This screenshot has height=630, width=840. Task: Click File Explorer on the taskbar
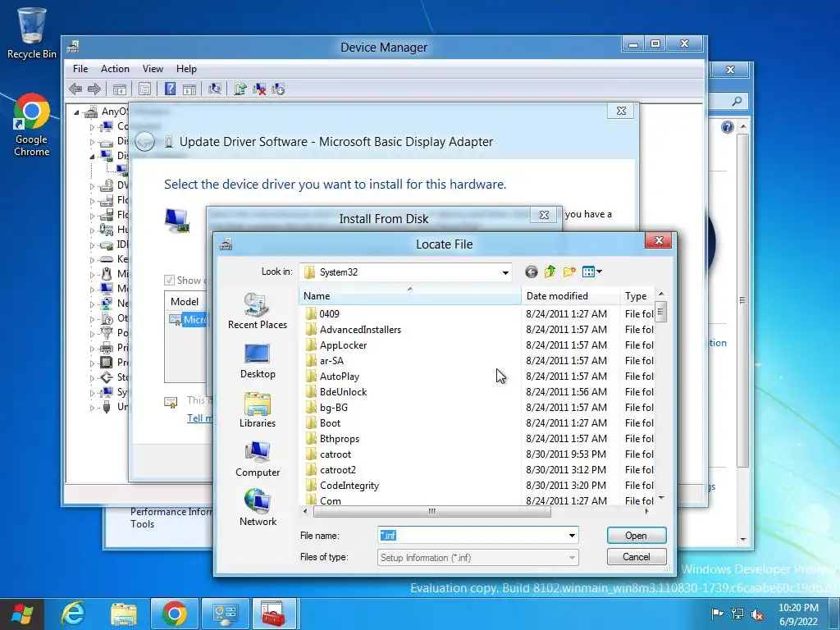point(124,614)
